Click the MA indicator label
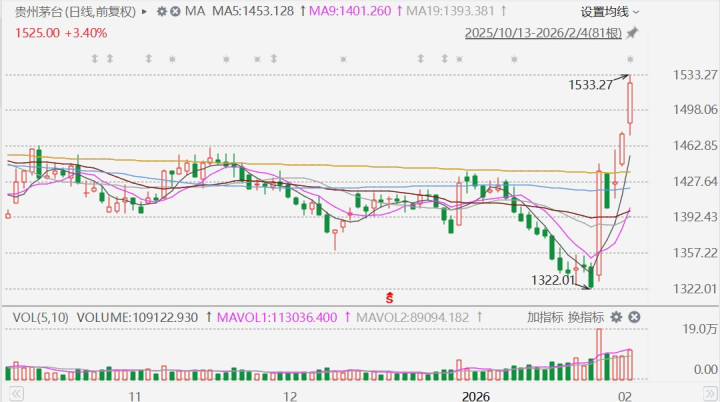This screenshot has width=720, height=402. [195, 11]
